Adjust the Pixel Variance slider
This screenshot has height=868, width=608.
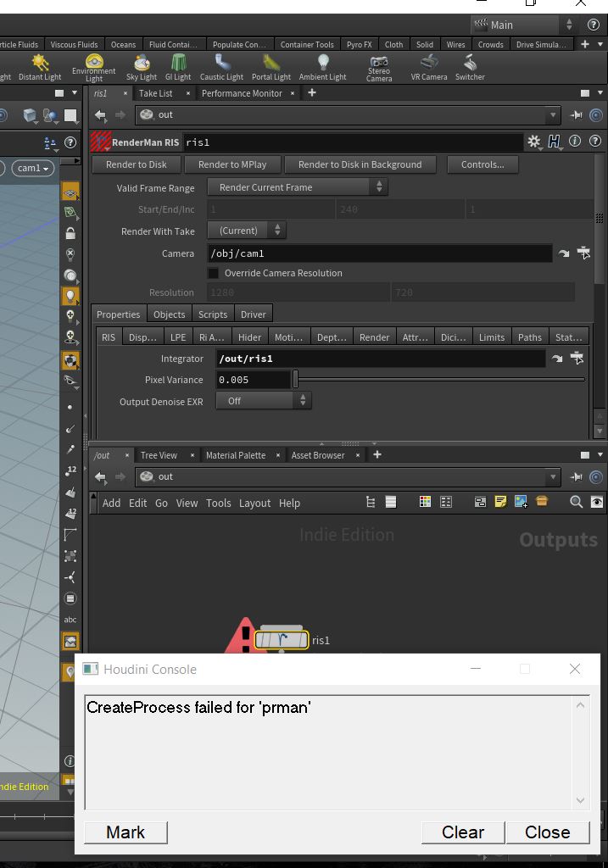click(439, 379)
